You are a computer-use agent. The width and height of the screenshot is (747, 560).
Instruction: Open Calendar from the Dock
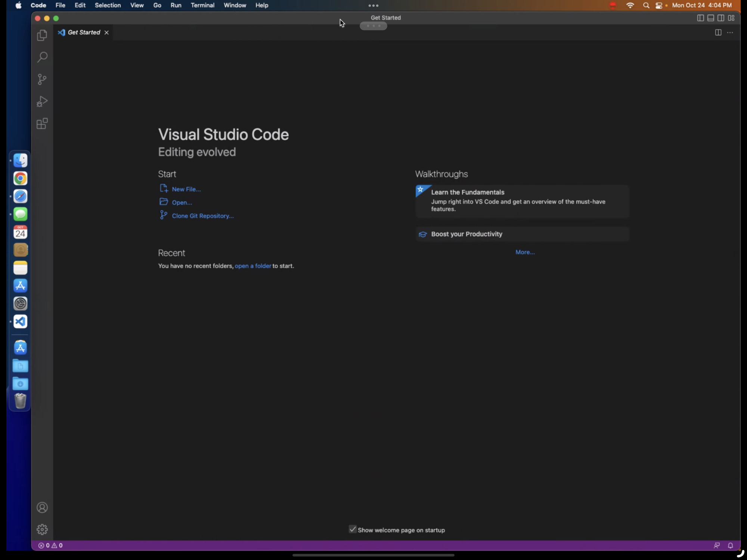[x=21, y=232]
